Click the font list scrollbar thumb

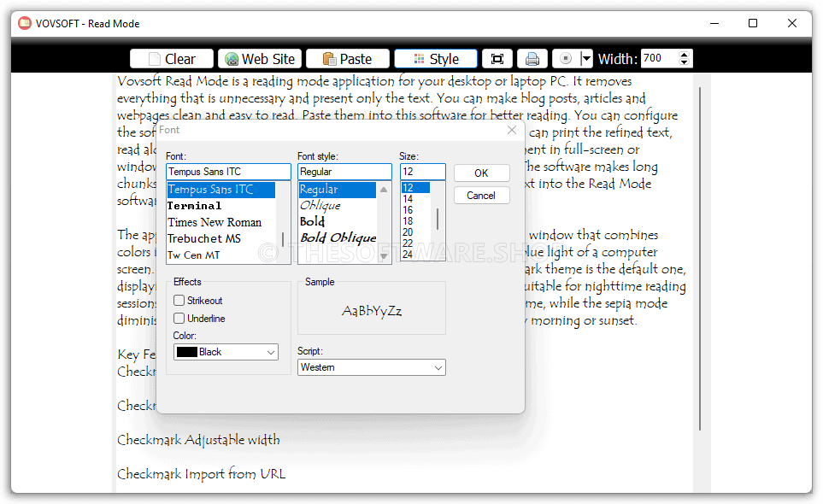click(284, 240)
